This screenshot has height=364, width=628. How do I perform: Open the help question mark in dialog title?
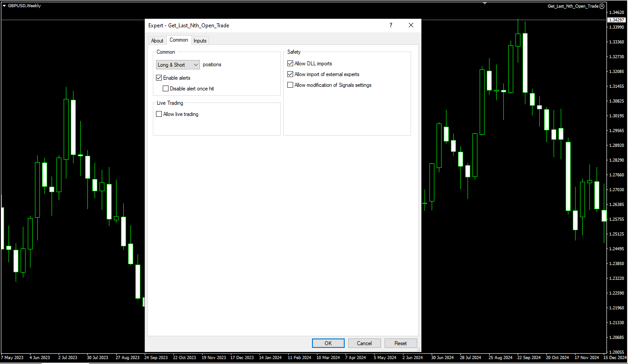pyautogui.click(x=391, y=26)
